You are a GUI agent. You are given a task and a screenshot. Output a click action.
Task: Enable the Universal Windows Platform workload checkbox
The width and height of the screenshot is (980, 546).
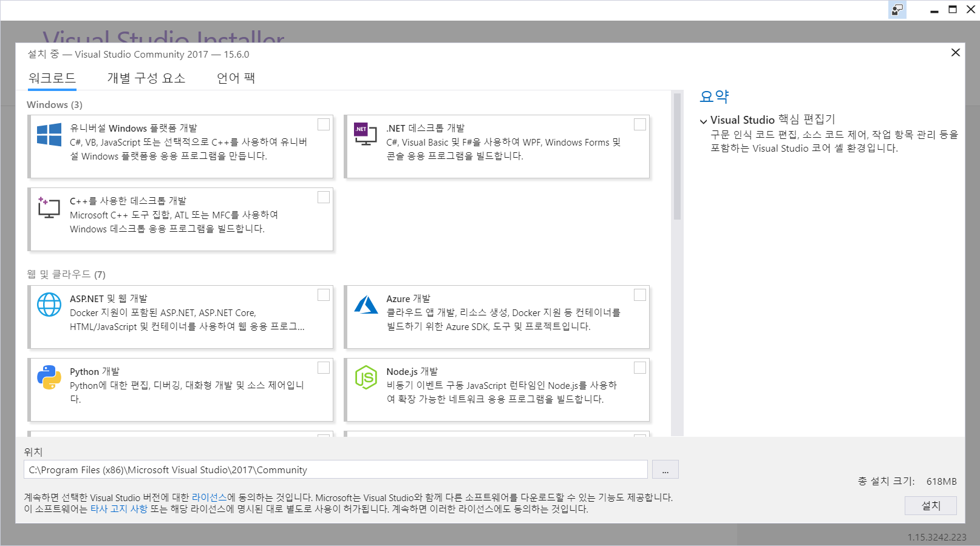(324, 124)
